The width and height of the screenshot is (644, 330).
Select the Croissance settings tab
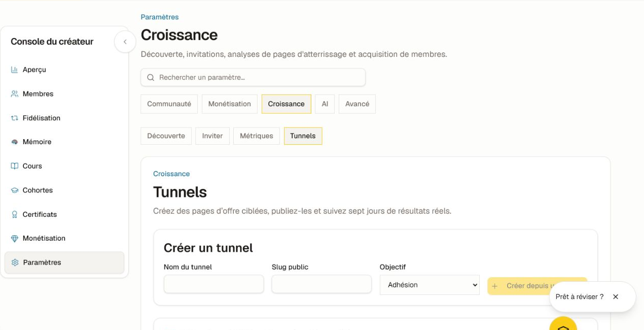[x=287, y=104]
